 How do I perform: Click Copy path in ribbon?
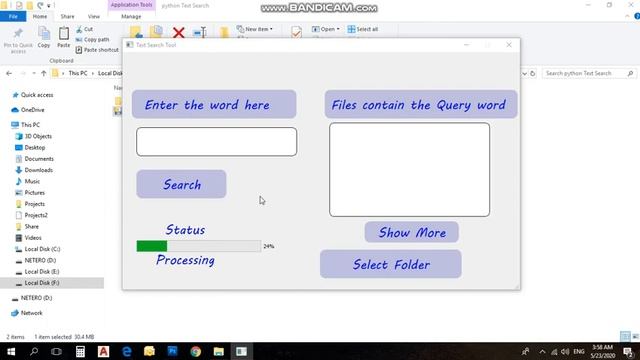tap(92, 40)
